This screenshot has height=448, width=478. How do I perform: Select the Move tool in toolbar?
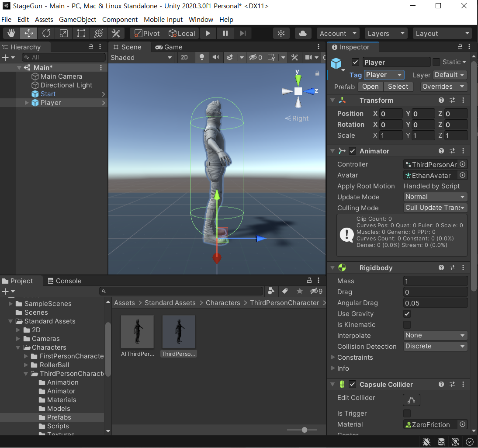pyautogui.click(x=29, y=33)
